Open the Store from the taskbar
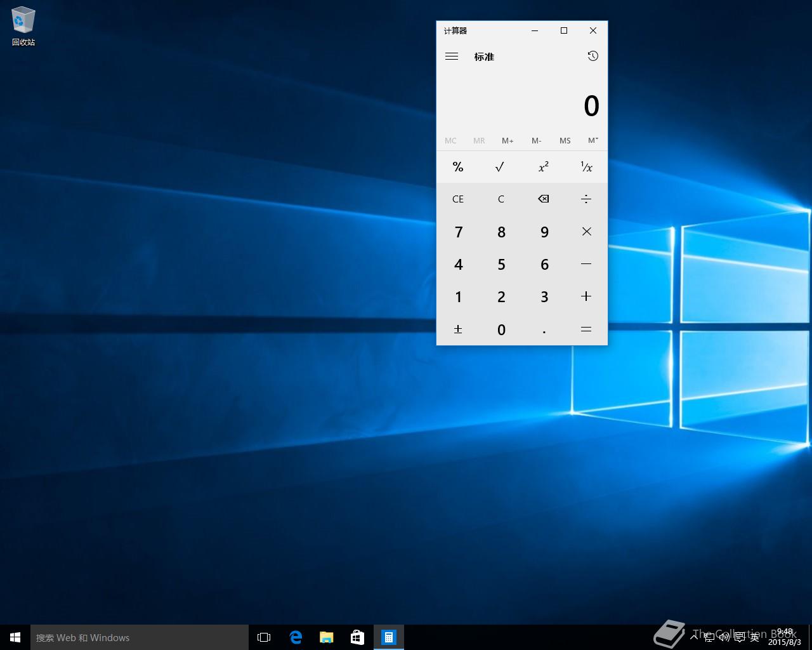 point(358,637)
